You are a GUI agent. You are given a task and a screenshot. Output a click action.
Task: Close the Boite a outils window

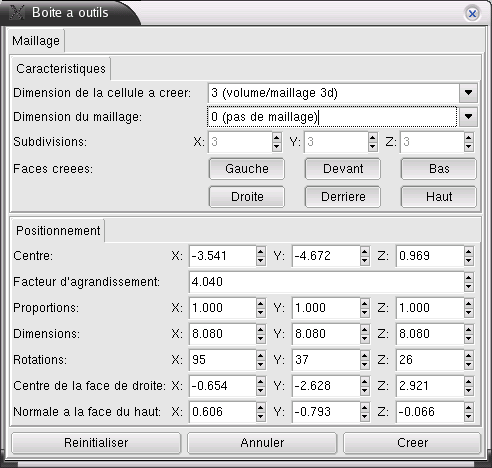(x=472, y=14)
